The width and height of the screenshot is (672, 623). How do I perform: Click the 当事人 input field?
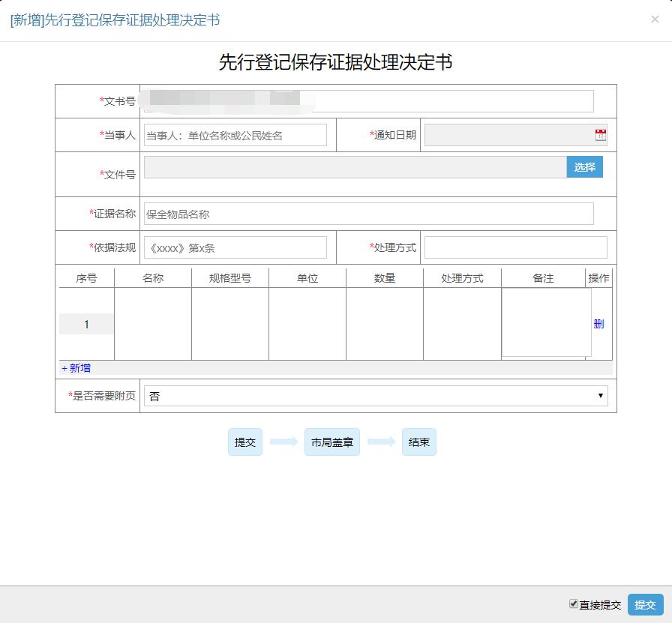click(235, 135)
